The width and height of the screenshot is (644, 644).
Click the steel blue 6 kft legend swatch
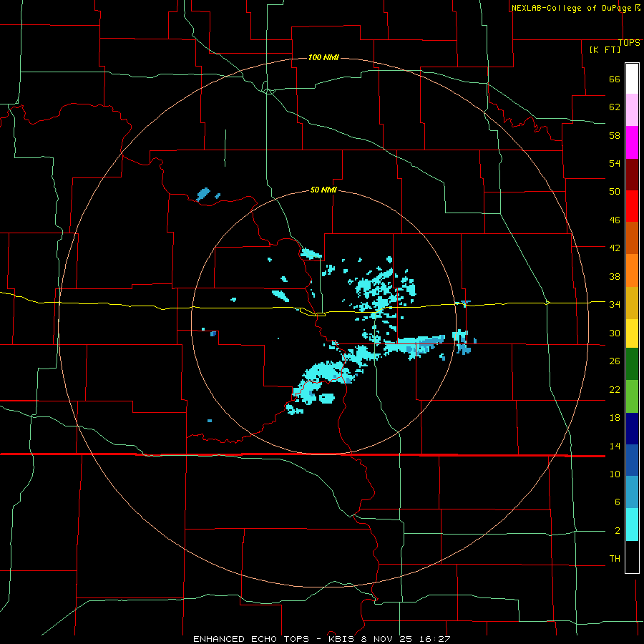click(x=632, y=492)
